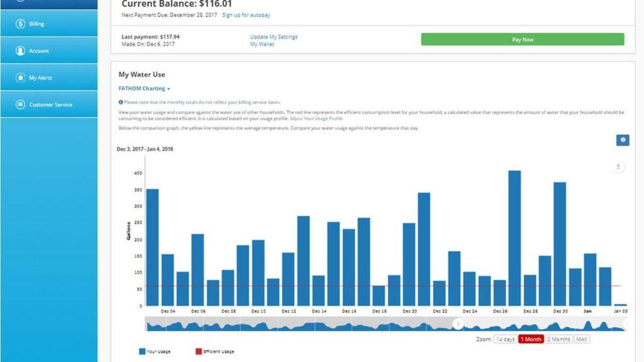Go to the My Wallet link
The width and height of the screenshot is (644, 362).
[262, 45]
